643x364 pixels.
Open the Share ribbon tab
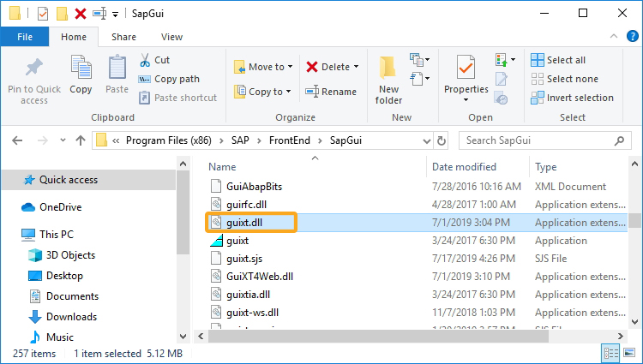[x=123, y=37]
